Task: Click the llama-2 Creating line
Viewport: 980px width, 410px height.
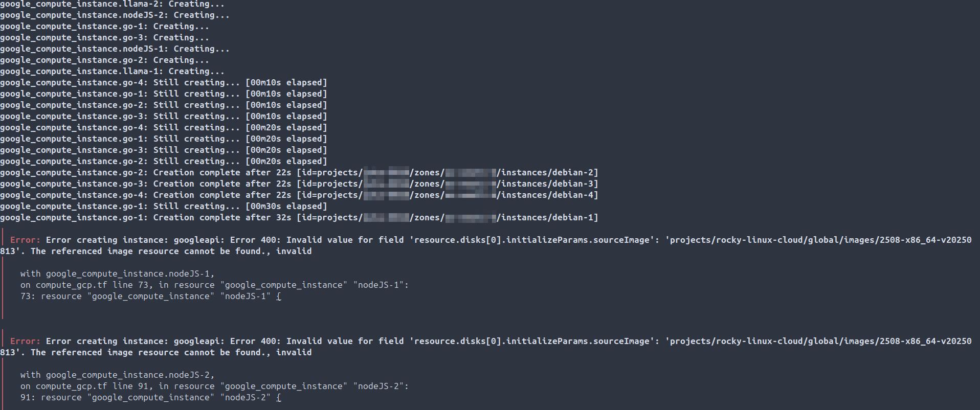Action: [112, 4]
